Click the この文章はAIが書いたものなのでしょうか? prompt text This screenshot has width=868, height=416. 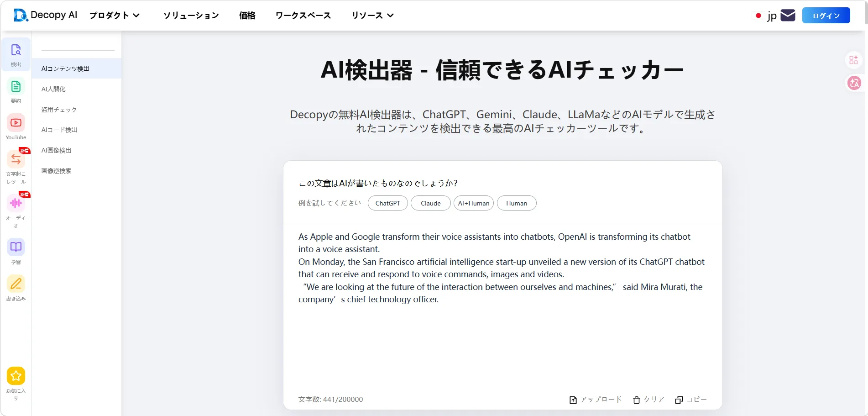[378, 183]
